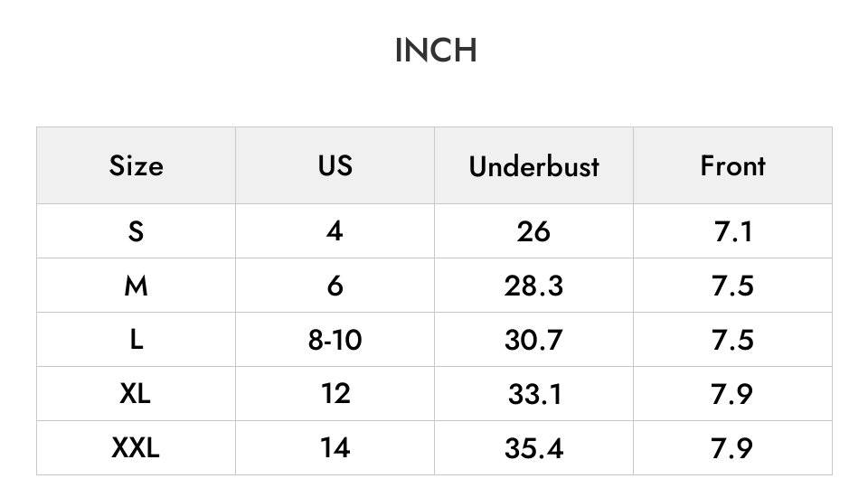This screenshot has width=868, height=488.
Task: Click the US size 8-10 cell
Action: tap(335, 339)
